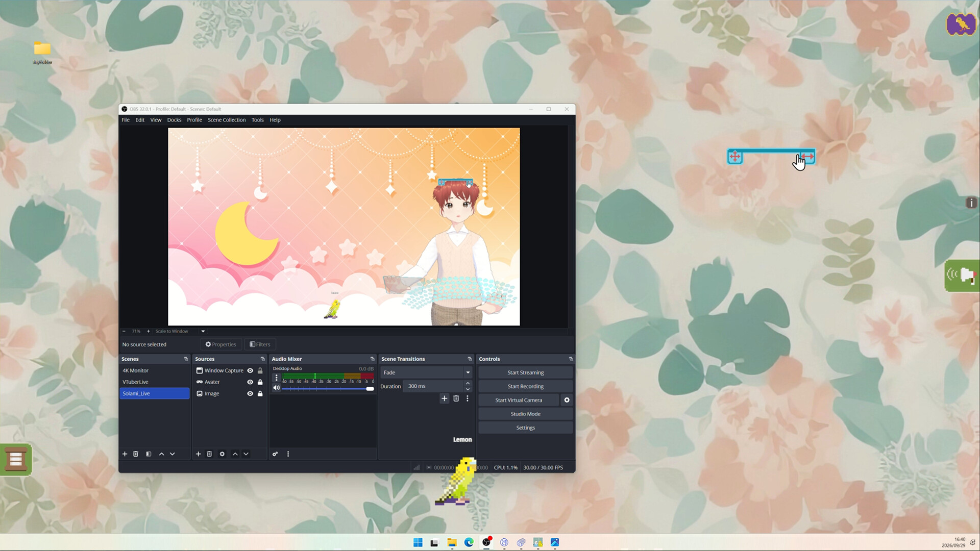Click Start Recording button

pos(525,386)
